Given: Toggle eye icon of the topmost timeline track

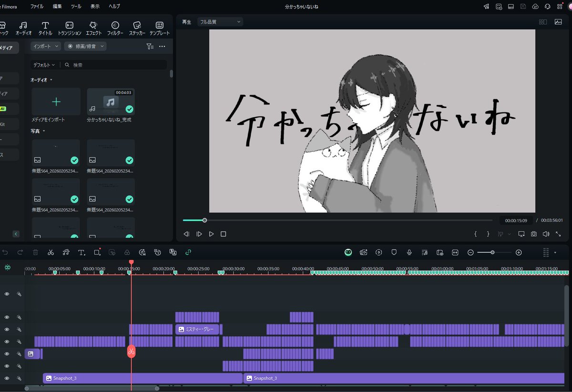Looking at the screenshot, I should click(7, 294).
